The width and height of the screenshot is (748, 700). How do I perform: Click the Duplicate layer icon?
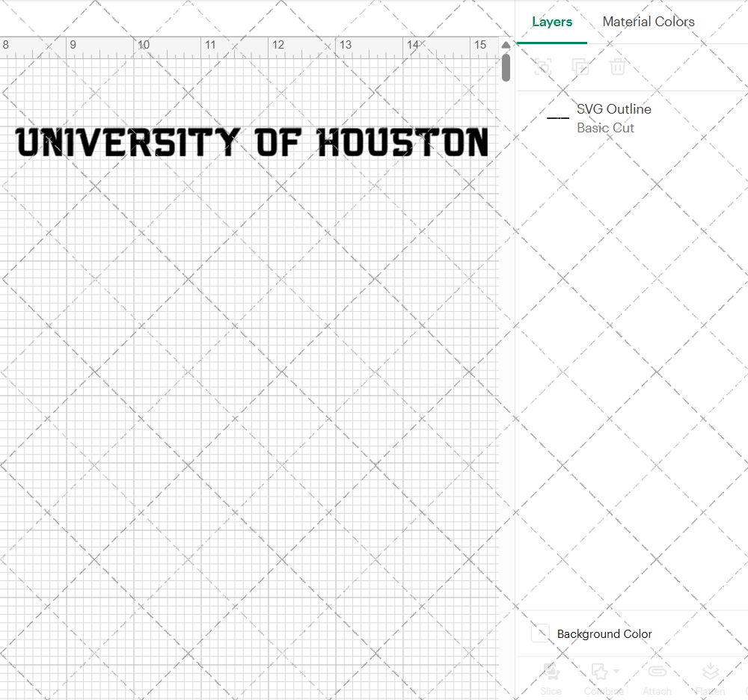pyautogui.click(x=580, y=67)
